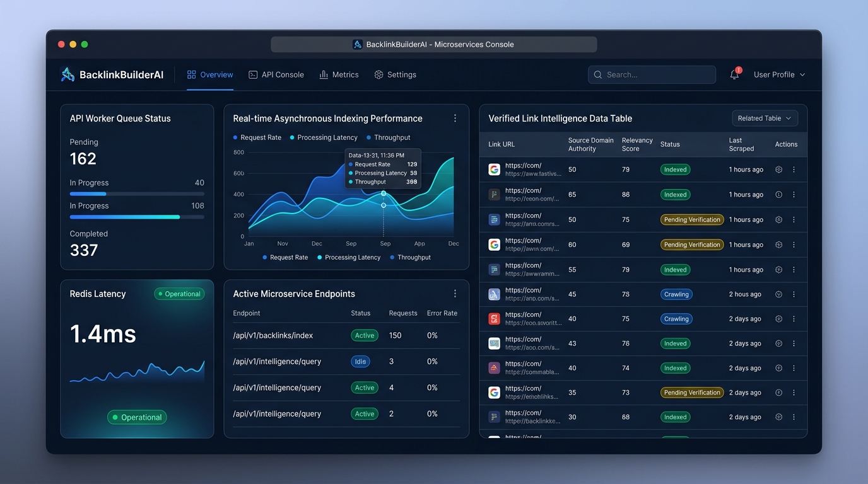868x484 pixels.
Task: Click the gear icon in the relevancy 68 row
Action: coord(778,417)
